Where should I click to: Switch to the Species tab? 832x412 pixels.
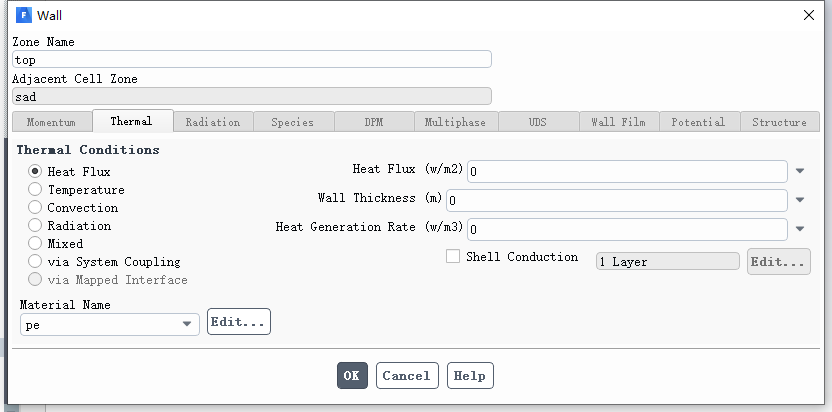pyautogui.click(x=293, y=122)
